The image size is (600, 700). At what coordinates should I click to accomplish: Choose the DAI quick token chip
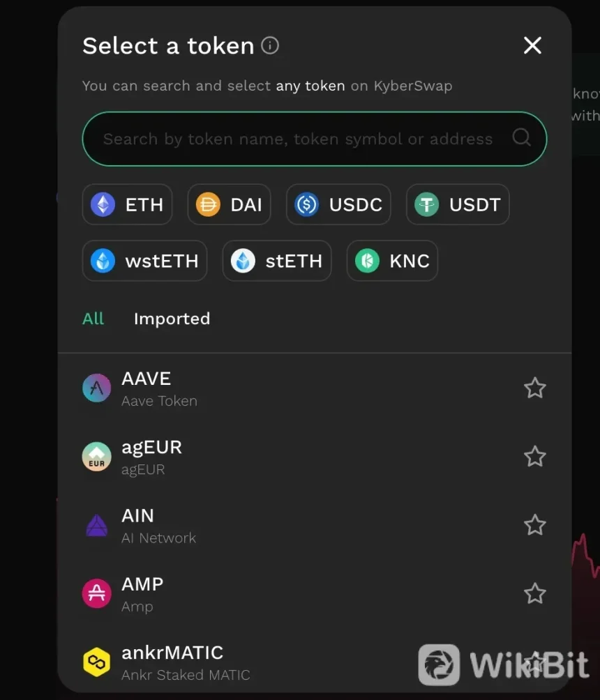[229, 204]
